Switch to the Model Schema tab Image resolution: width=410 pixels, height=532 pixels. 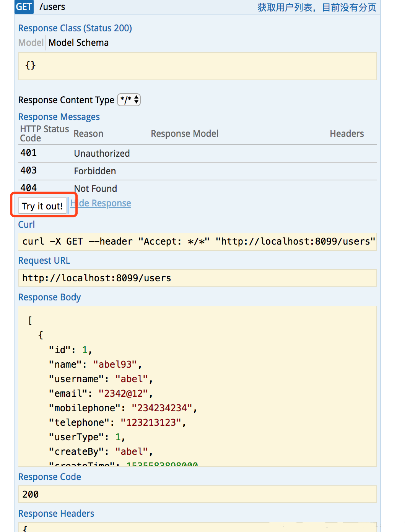coord(78,42)
